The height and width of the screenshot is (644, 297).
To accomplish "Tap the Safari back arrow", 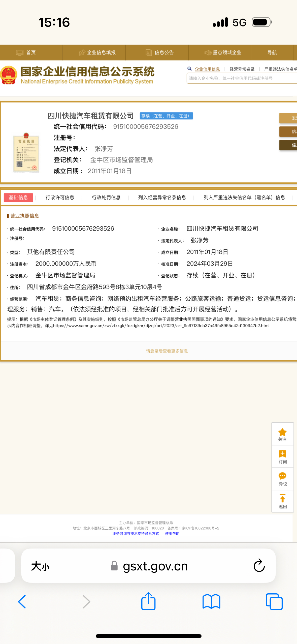I will point(22,601).
